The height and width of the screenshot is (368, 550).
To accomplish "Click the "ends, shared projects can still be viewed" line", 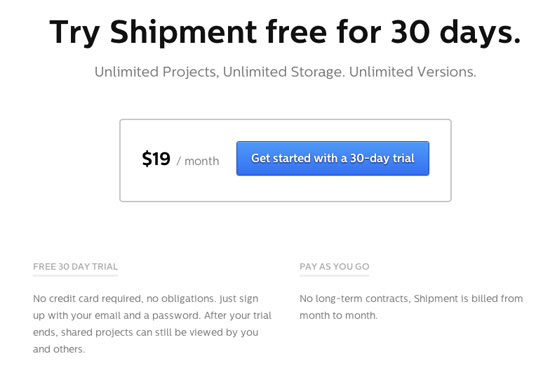I will click(146, 333).
